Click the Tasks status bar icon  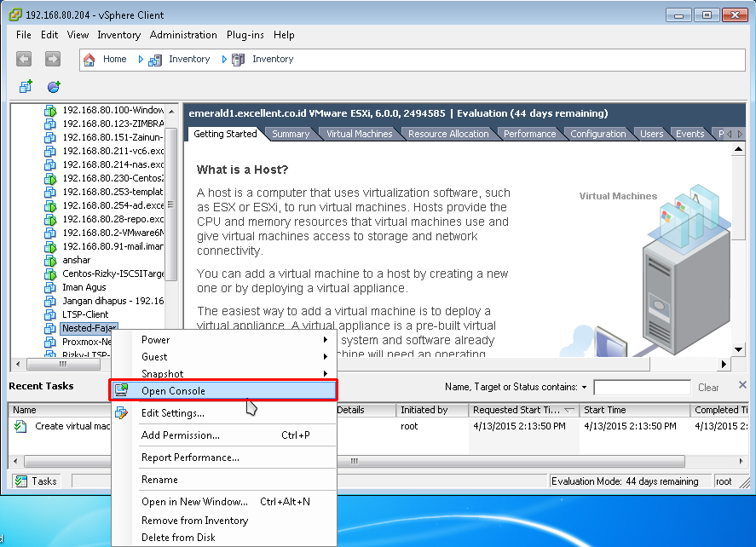[x=20, y=481]
